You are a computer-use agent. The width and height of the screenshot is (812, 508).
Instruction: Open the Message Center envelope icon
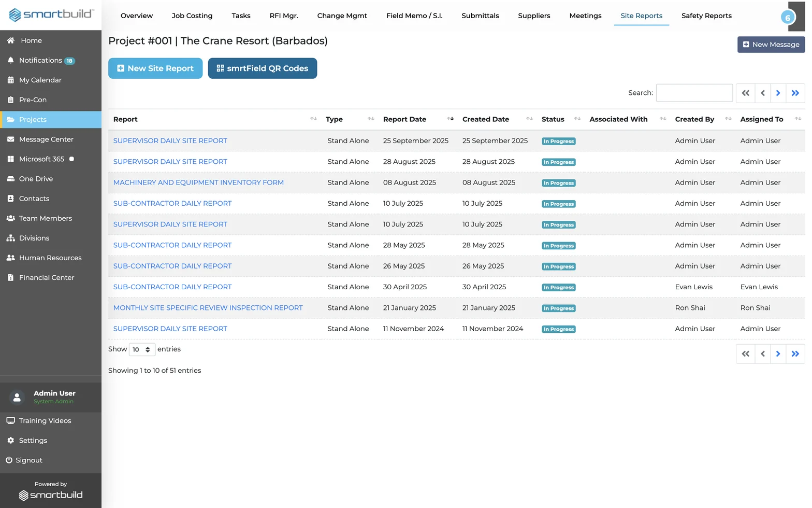pos(10,139)
